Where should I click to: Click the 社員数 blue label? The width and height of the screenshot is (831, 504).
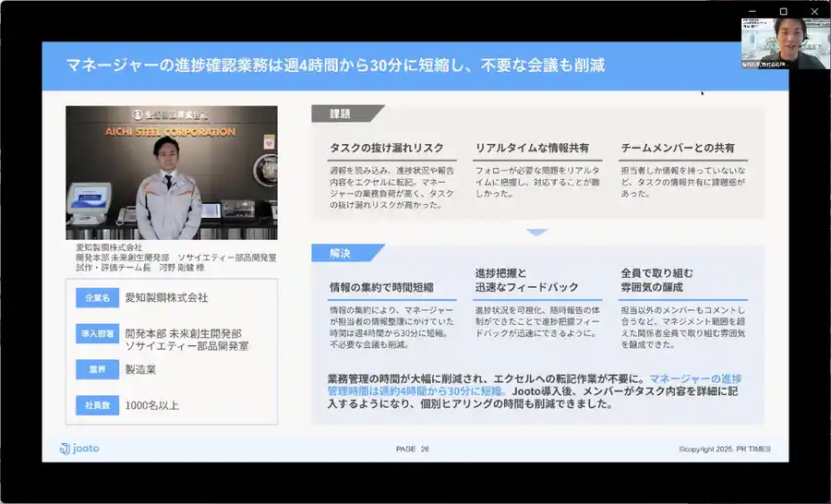click(97, 404)
